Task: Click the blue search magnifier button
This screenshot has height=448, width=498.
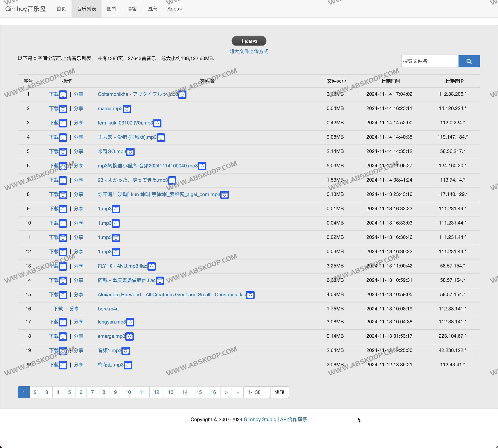Action: pyautogui.click(x=469, y=61)
